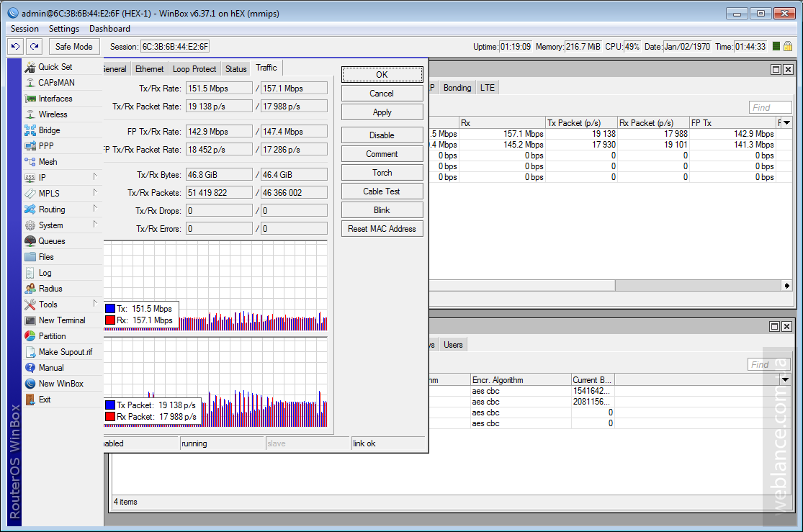Viewport: 803px width, 532px height.
Task: Open the Settings menu
Action: (x=64, y=29)
